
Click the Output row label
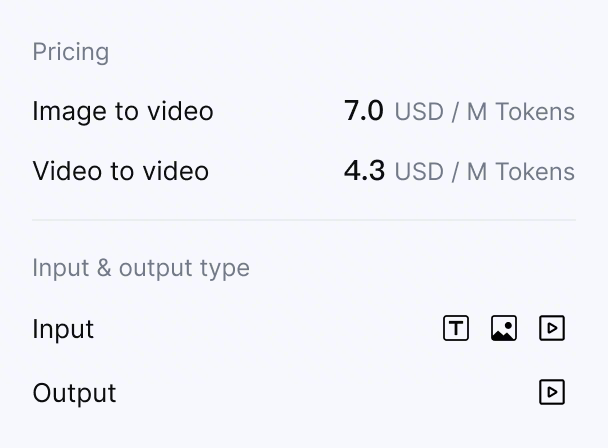click(74, 393)
